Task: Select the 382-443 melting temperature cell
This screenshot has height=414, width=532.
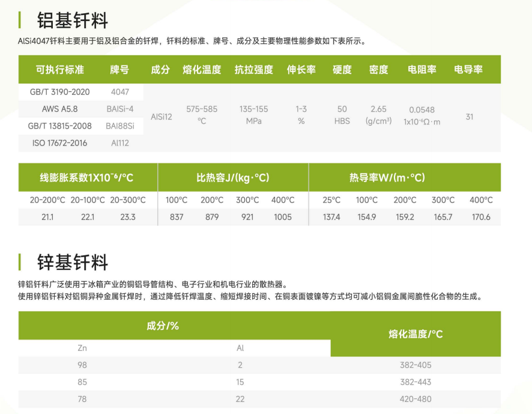Action: pyautogui.click(x=416, y=382)
